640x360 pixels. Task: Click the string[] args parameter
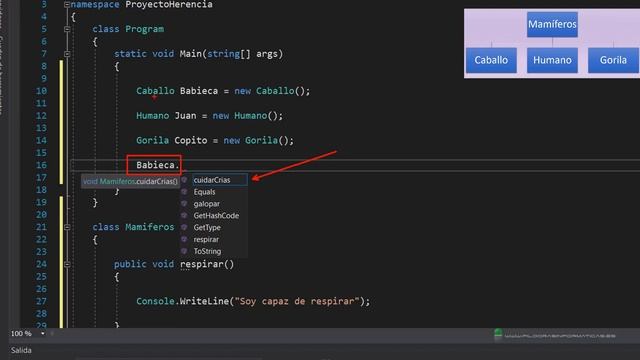pos(242,54)
